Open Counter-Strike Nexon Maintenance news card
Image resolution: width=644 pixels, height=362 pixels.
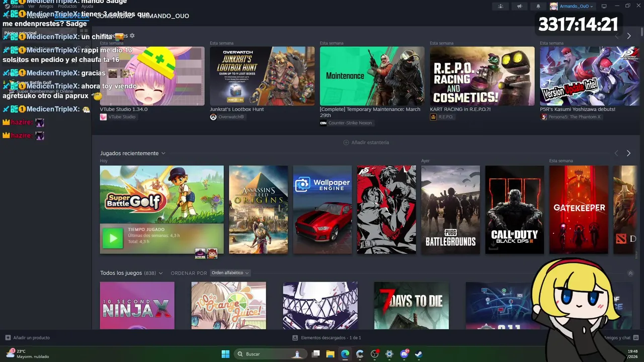click(372, 76)
